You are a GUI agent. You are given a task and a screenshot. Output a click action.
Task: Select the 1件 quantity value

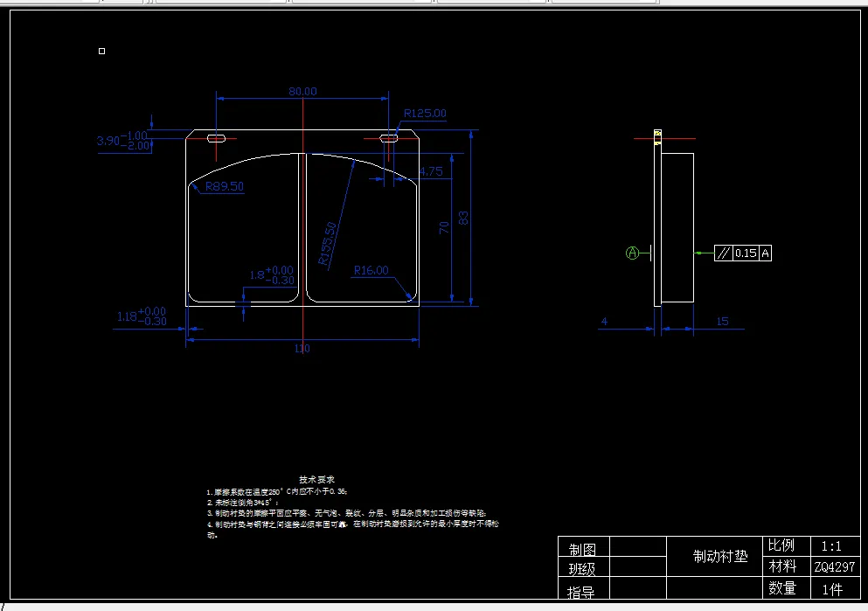click(832, 589)
